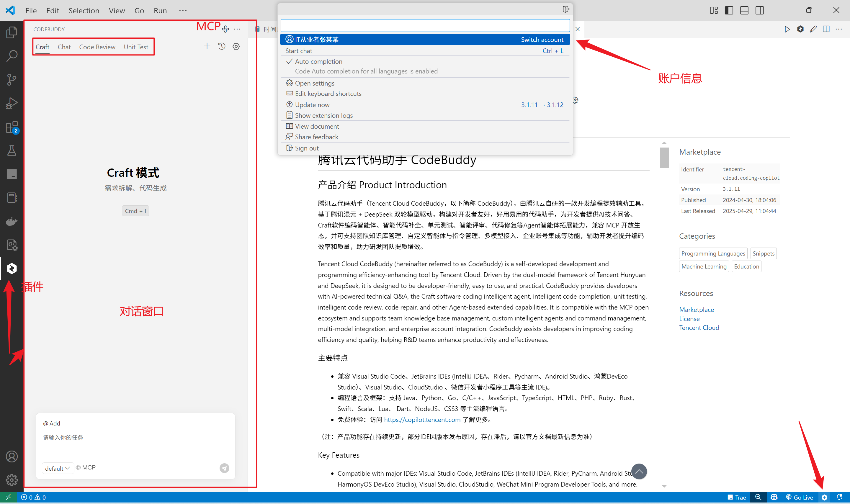This screenshot has height=504, width=850.
Task: Open remote window indicator in status bar
Action: click(x=8, y=497)
